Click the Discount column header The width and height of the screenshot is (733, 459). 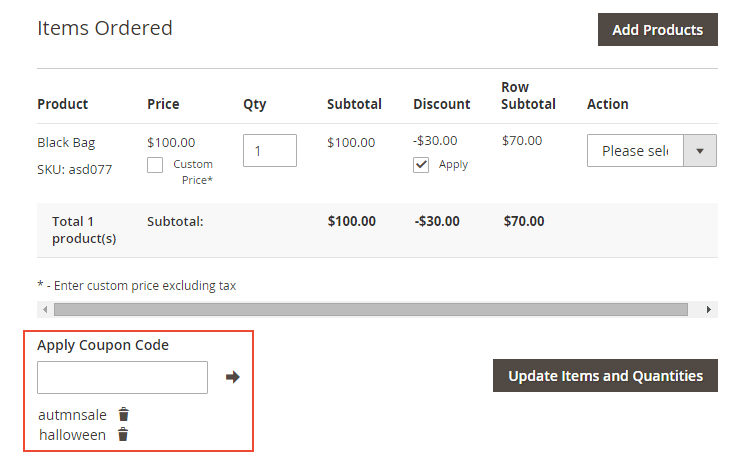[441, 104]
